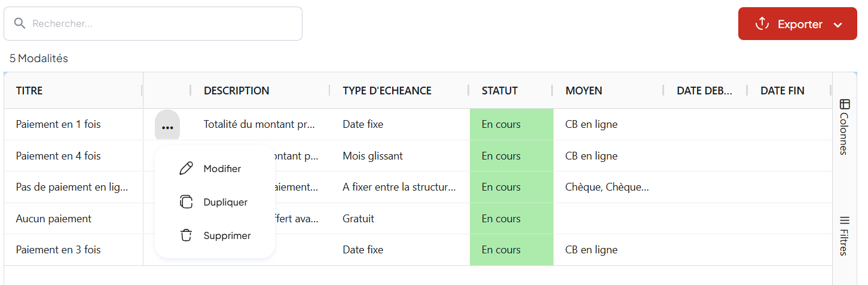Click the Dupliquer copy icon
The width and height of the screenshot is (868, 285).
point(187,202)
